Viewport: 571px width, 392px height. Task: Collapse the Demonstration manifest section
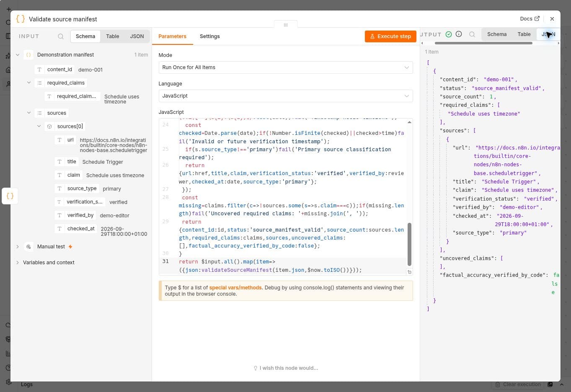tap(18, 55)
